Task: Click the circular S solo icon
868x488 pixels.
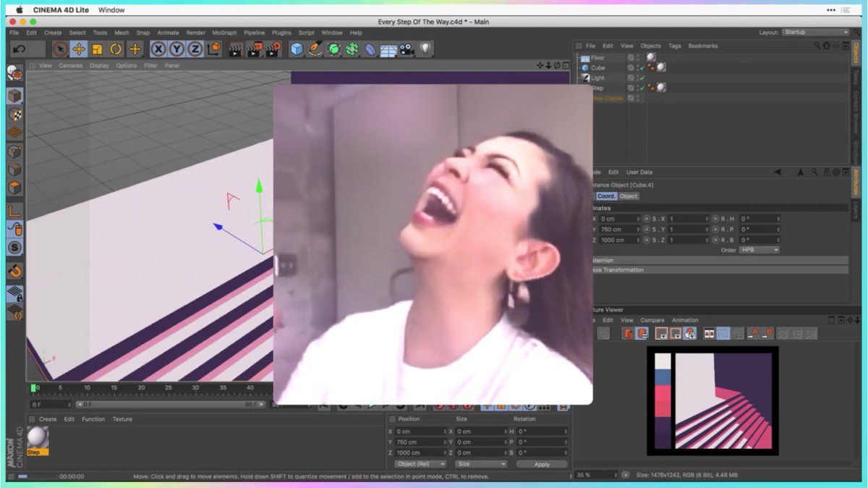Action: coord(14,248)
